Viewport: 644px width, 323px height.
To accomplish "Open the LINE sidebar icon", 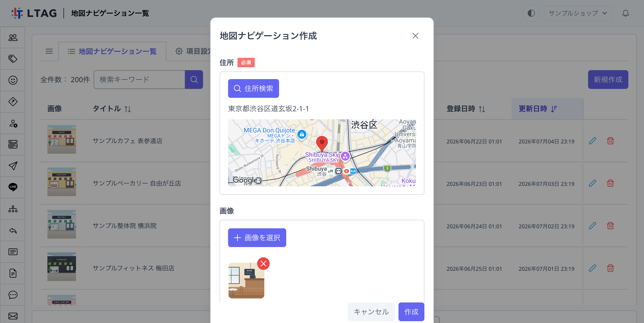I will click(13, 187).
